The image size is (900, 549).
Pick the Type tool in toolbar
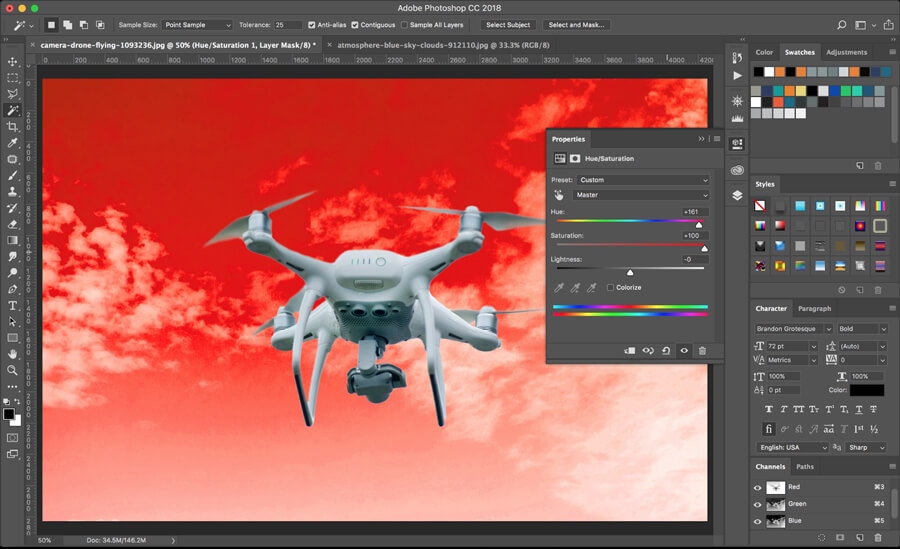coord(13,305)
